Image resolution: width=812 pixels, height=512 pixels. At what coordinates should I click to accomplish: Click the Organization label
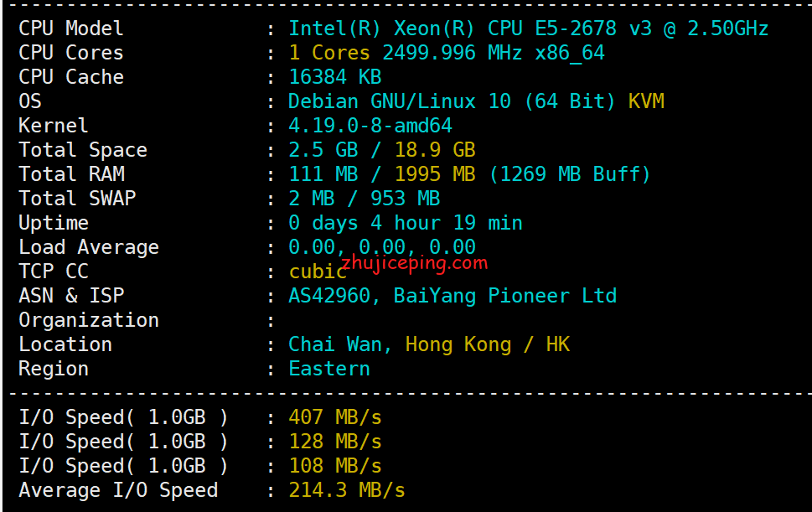click(x=89, y=320)
